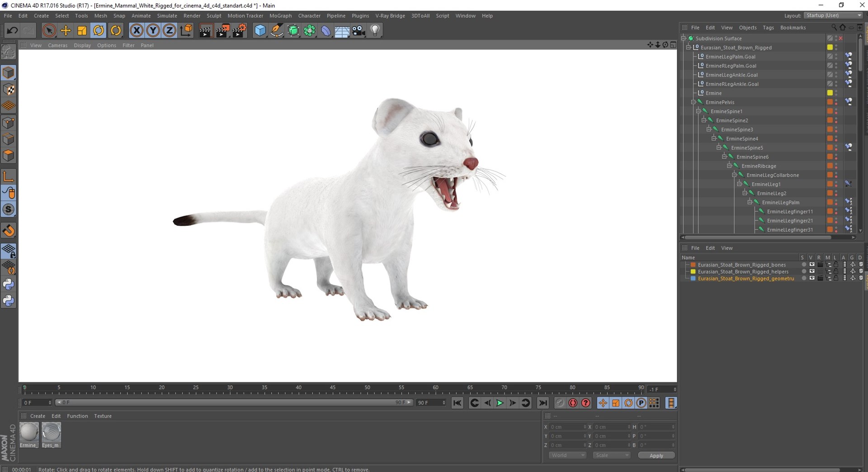Add a Light object
This screenshot has width=868, height=472.
click(375, 30)
